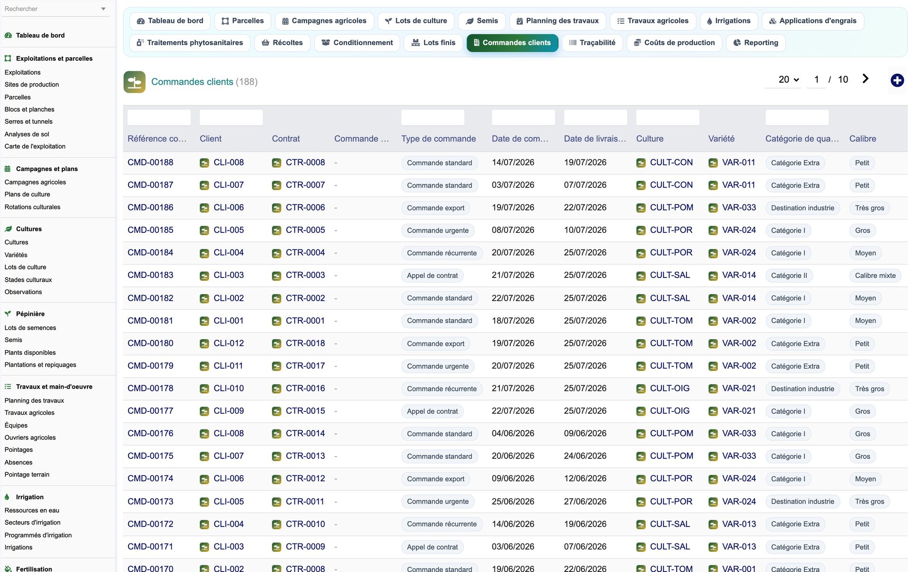Open contract CTR-0015 link
The width and height of the screenshot is (924, 572).
click(305, 411)
